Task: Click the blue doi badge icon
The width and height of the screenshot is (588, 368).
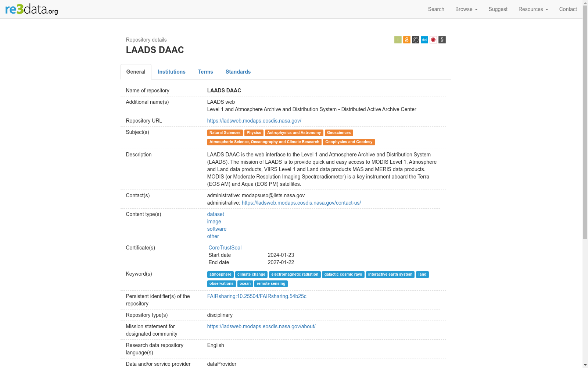Action: coord(424,40)
